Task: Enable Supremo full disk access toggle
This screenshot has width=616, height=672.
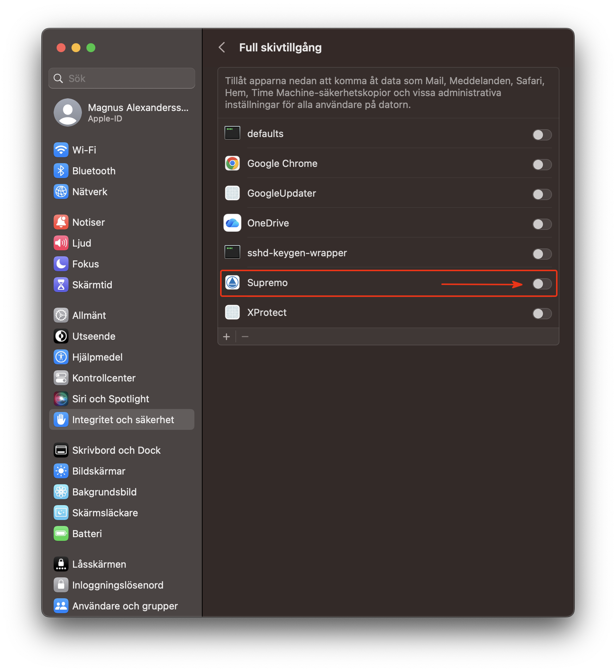Action: pos(542,284)
